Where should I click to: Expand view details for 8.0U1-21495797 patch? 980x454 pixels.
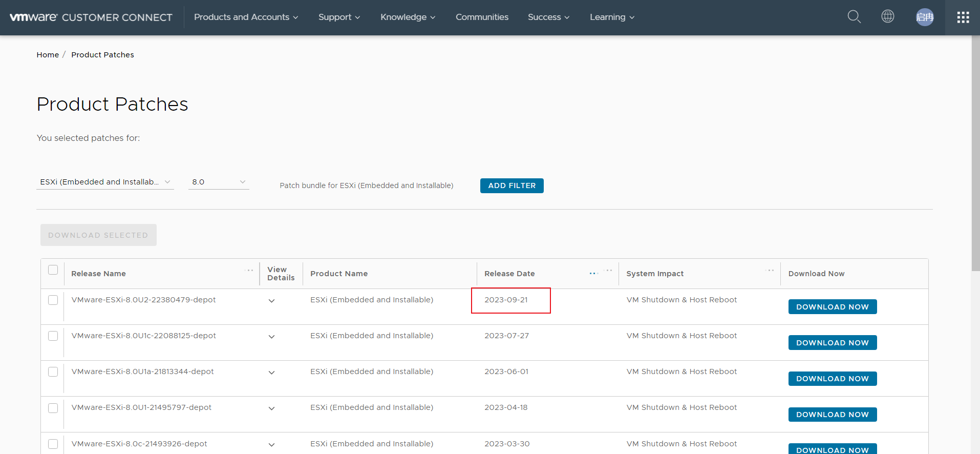tap(272, 408)
